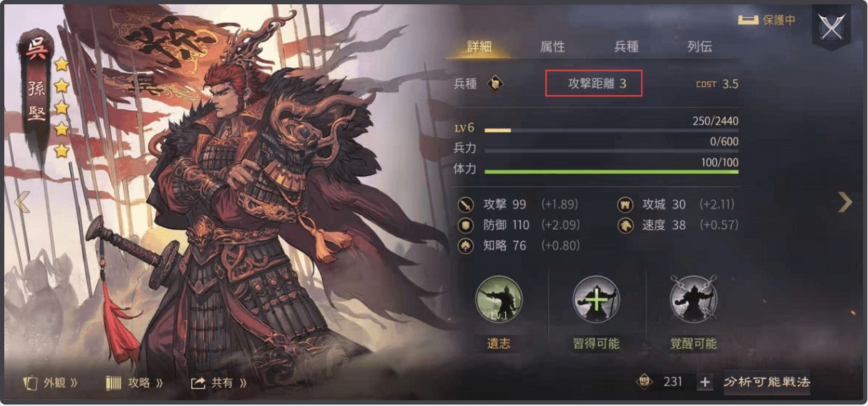The width and height of the screenshot is (868, 406).
Task: Open the 覚醒可能 awakening skill slot
Action: tap(693, 299)
